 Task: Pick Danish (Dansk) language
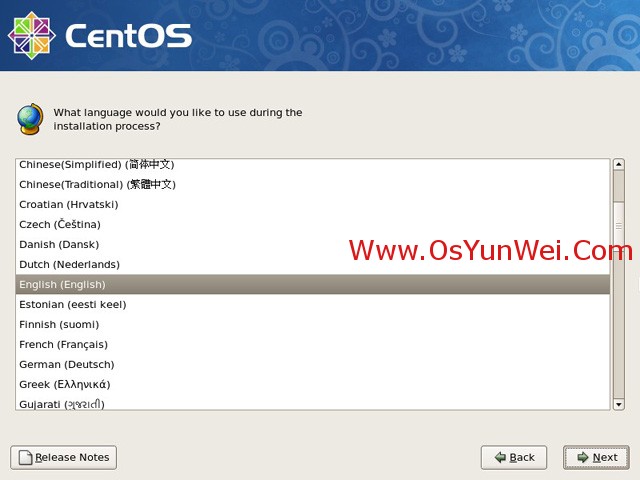click(313, 244)
